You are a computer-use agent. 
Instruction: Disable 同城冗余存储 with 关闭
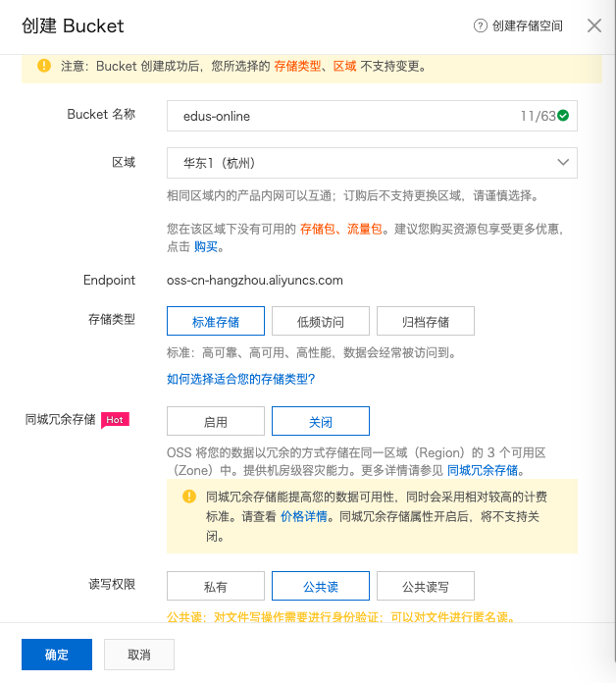[320, 421]
